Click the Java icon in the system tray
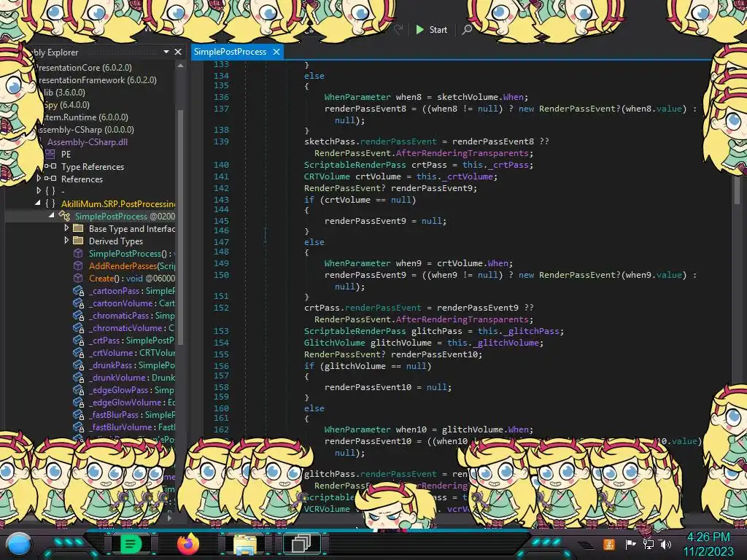 (609, 544)
